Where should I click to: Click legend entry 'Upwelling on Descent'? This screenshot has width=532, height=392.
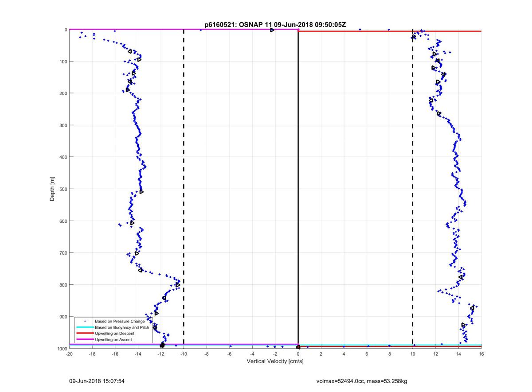115,333
